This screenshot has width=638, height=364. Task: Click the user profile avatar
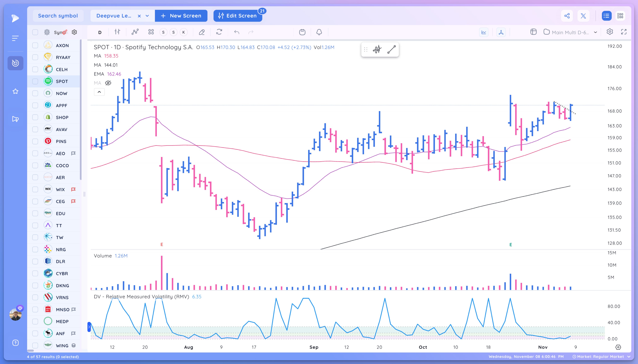pyautogui.click(x=15, y=314)
